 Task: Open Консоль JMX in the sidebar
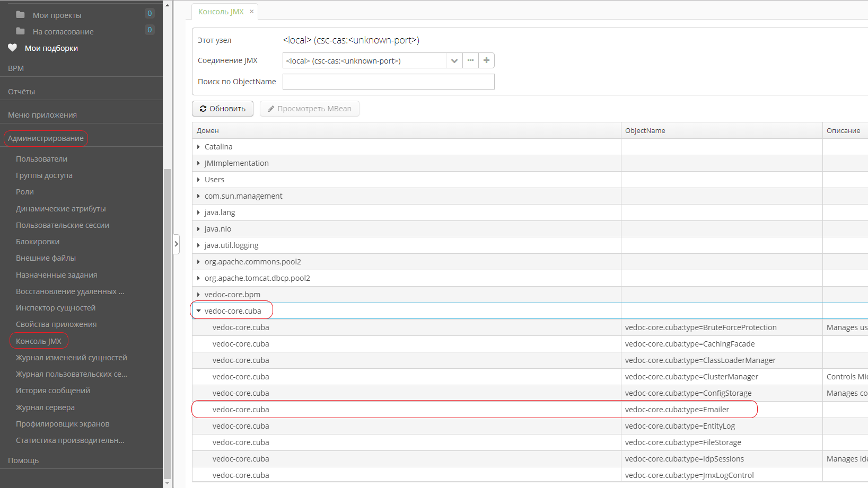39,341
